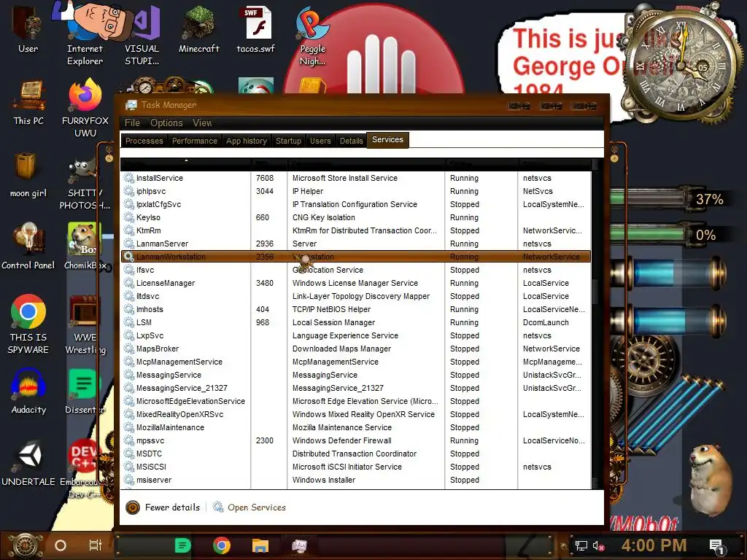Select the Task Manager taskbar icon
The height and width of the screenshot is (560, 747).
(299, 545)
